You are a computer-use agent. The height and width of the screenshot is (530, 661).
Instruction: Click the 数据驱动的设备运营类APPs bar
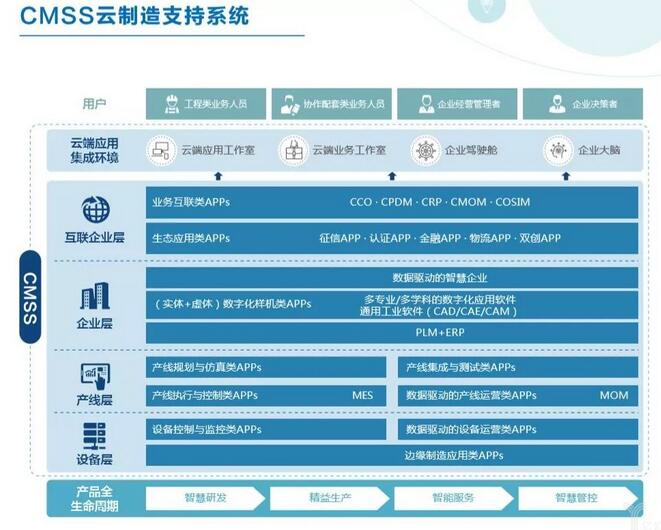click(x=518, y=430)
